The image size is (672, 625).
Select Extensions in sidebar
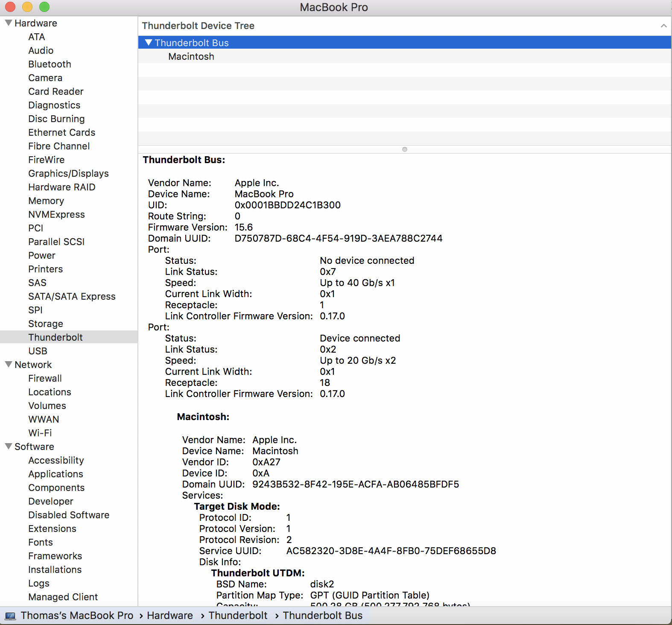tap(53, 529)
